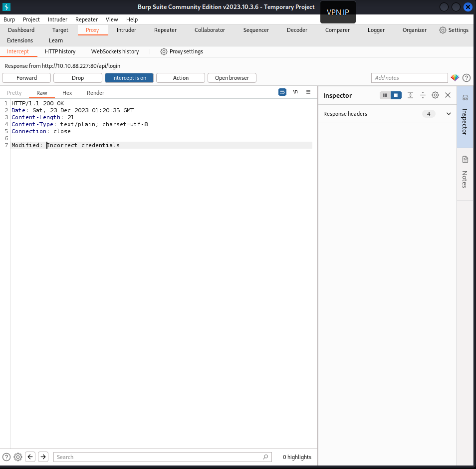Open the View menu
The width and height of the screenshot is (476, 469).
(x=112, y=19)
